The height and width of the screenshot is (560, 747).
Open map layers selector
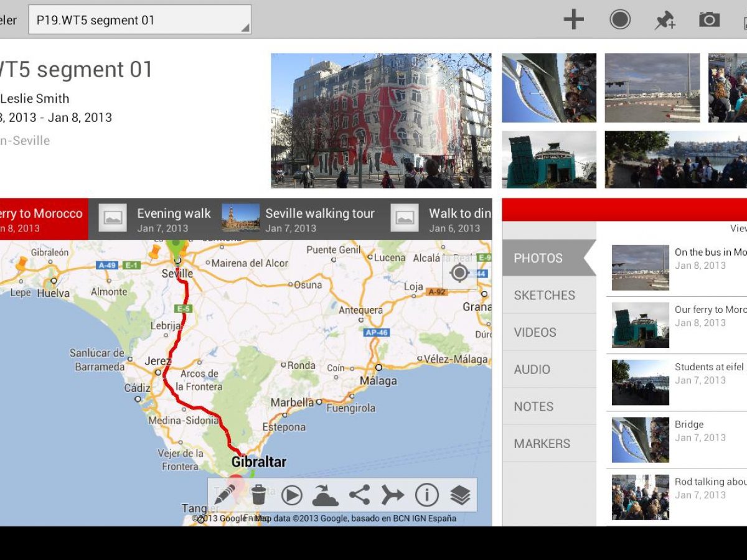[x=460, y=495]
